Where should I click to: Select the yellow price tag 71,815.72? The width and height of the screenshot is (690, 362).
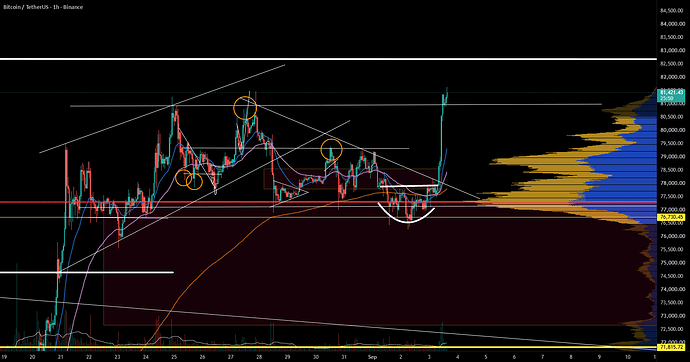671,347
